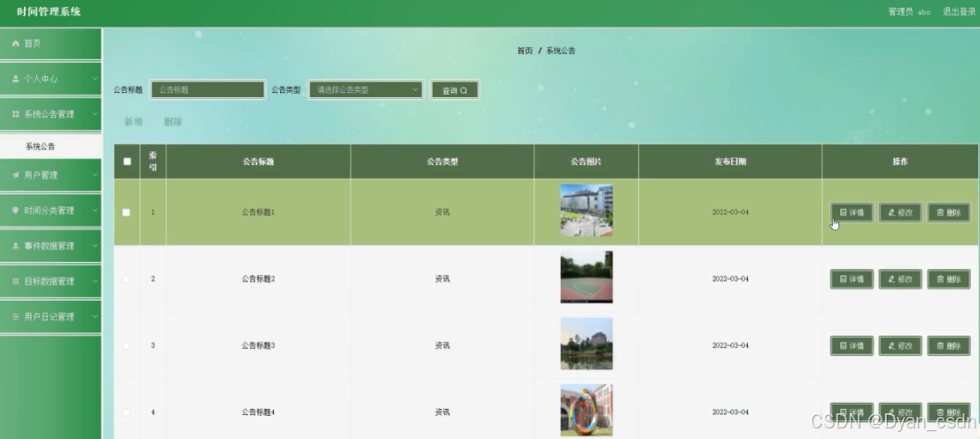Open 个人中心 sidebar menu
Image resolution: width=980 pixels, height=439 pixels.
pyautogui.click(x=51, y=80)
